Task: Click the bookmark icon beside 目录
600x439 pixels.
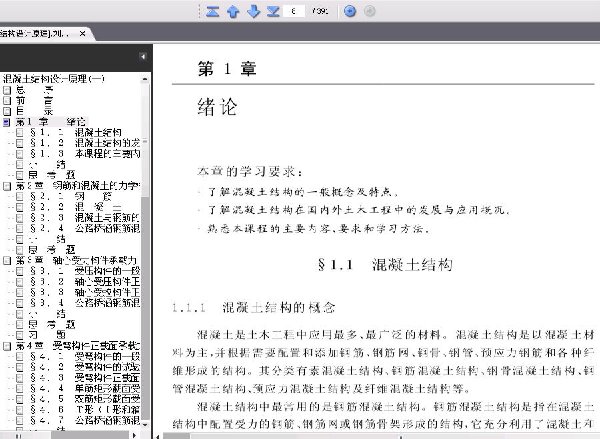Action: coord(7,111)
